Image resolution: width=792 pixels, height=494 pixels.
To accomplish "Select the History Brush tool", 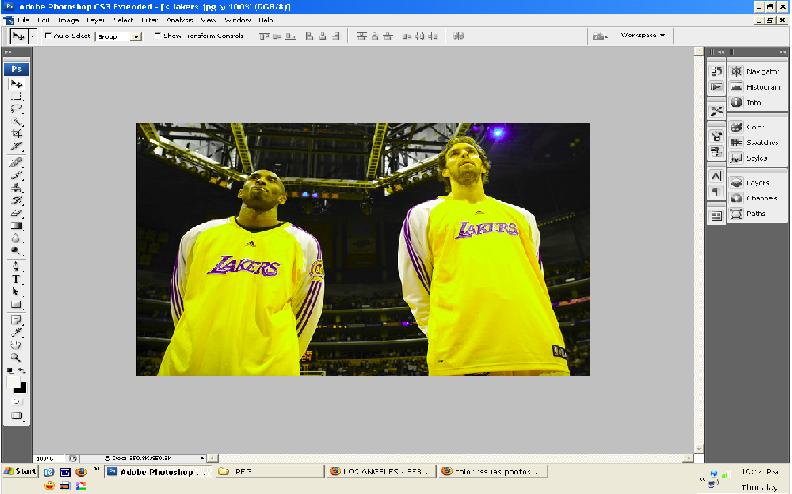I will (16, 201).
